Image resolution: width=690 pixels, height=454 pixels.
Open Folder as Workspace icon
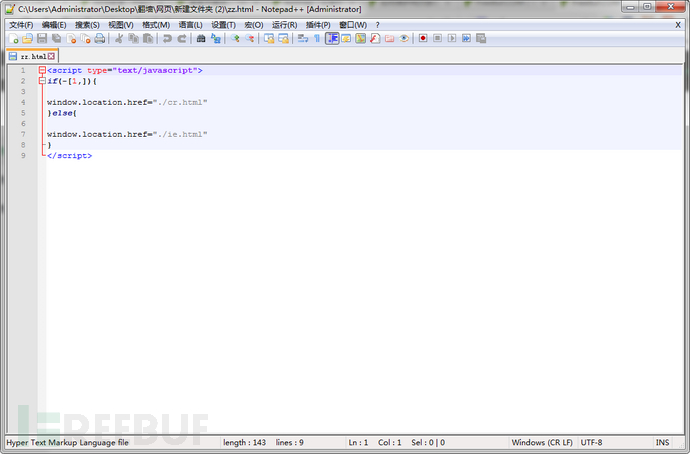tap(389, 39)
